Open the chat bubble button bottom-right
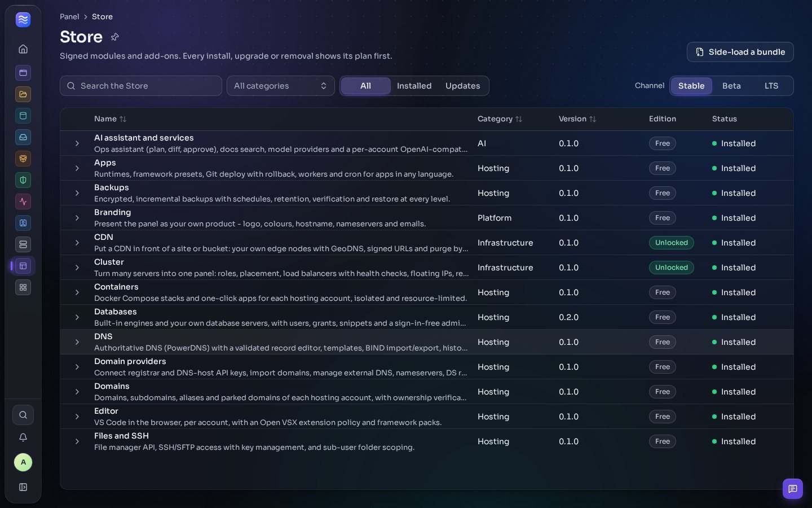This screenshot has width=812, height=508. pyautogui.click(x=793, y=489)
